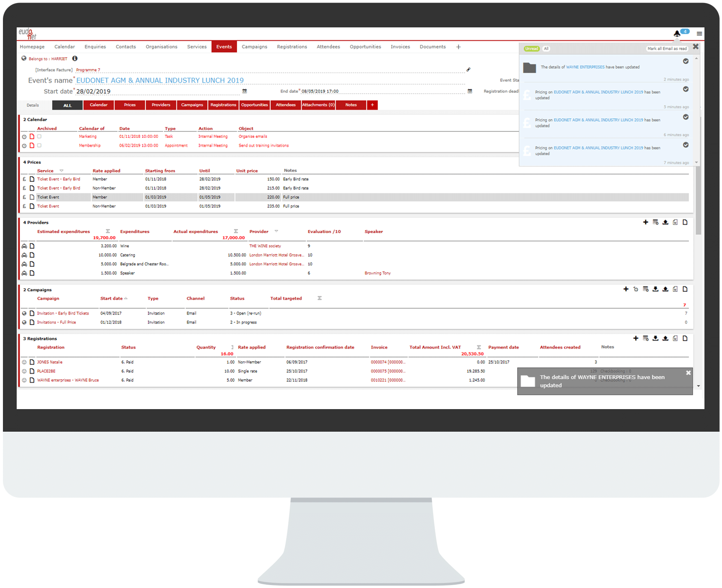Open the WAYNE ENTERPRISES link in notifications
722x588 pixels.
coord(585,67)
